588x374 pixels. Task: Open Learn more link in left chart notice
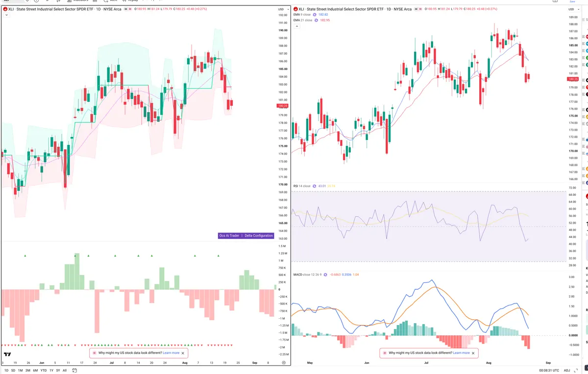click(171, 352)
